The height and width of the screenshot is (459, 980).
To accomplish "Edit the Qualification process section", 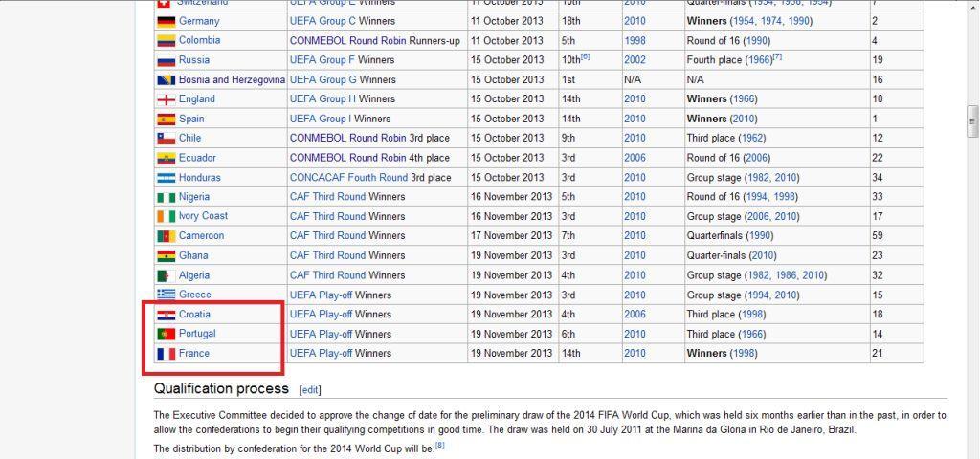I will 310,390.
